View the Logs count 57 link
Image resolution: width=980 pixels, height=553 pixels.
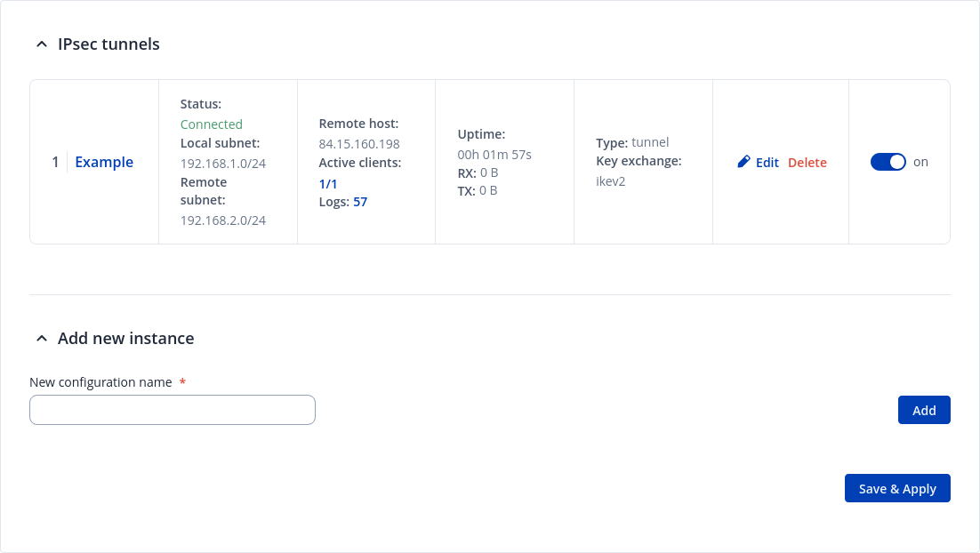point(360,202)
